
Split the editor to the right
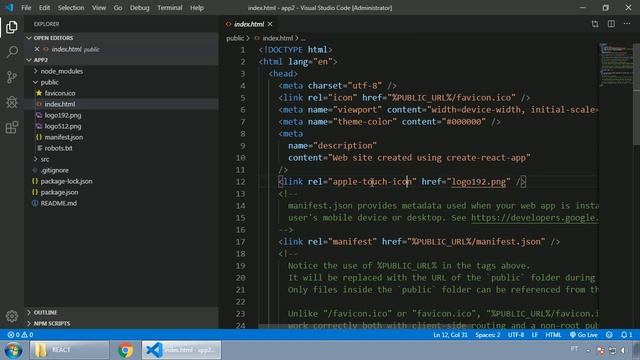(611, 24)
